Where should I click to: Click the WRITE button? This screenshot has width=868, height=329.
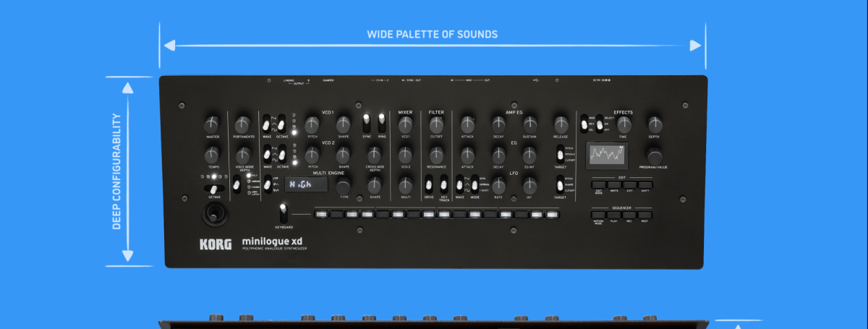pos(614,184)
